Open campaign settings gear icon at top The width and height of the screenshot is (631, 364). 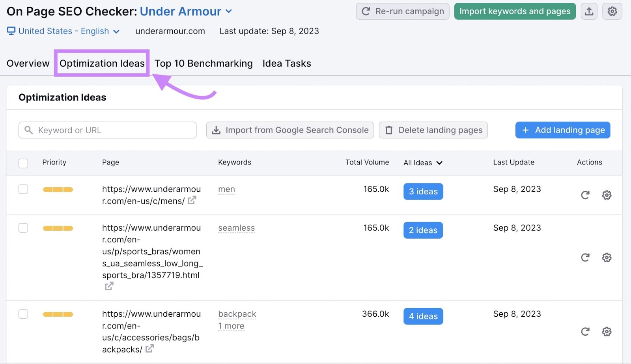pyautogui.click(x=612, y=11)
